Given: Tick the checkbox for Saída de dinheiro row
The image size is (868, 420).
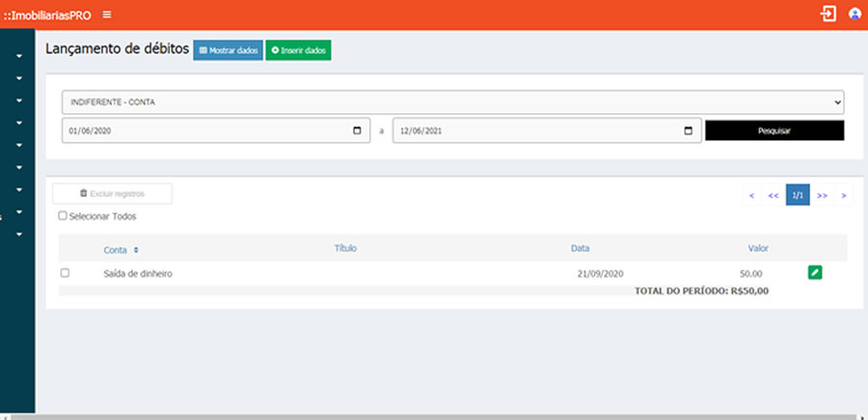Looking at the screenshot, I should coord(65,273).
